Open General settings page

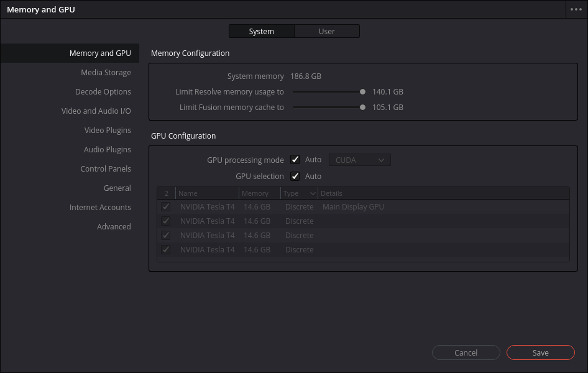pos(117,188)
